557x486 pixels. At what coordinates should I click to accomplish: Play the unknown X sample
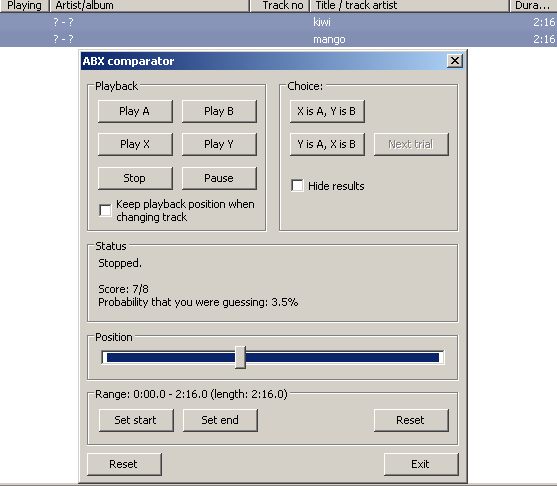tap(135, 144)
